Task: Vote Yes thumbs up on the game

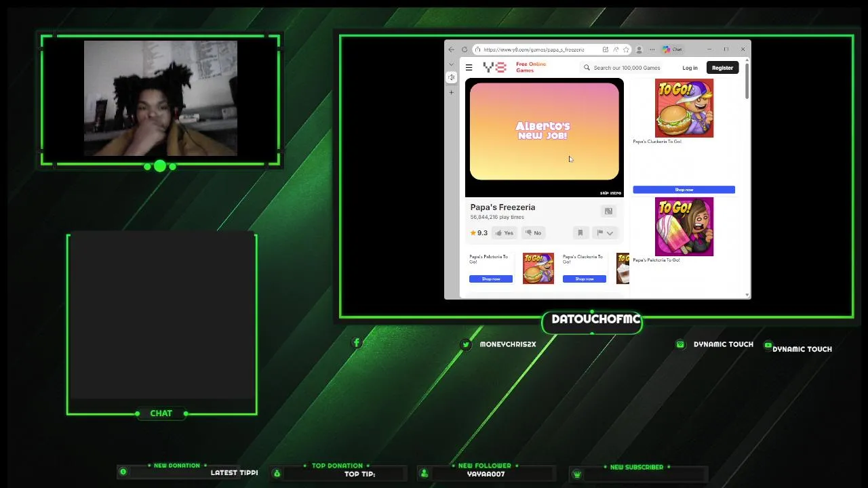Action: (505, 233)
